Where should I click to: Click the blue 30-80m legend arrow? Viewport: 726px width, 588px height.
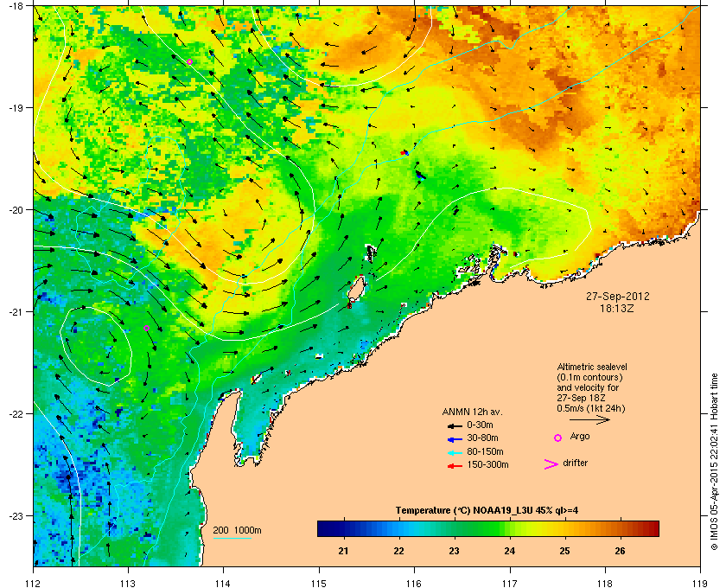pyautogui.click(x=455, y=438)
